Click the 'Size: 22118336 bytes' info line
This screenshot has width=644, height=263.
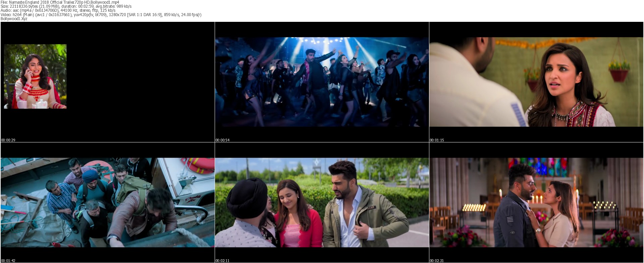[66, 6]
